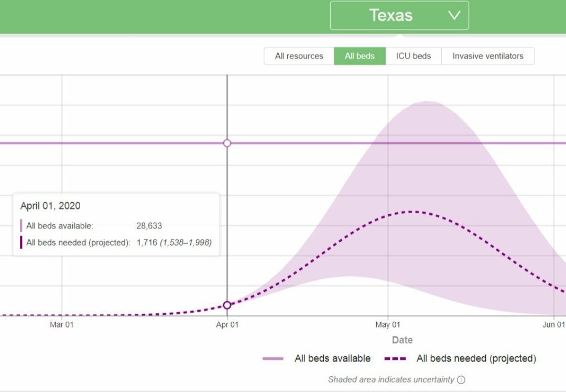
Task: Click the Apr 01 x-axis label
Action: point(227,325)
